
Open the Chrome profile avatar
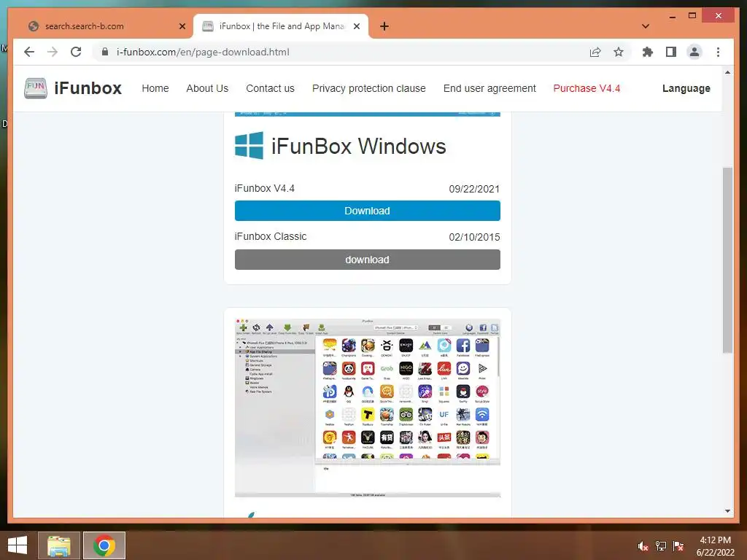point(694,52)
